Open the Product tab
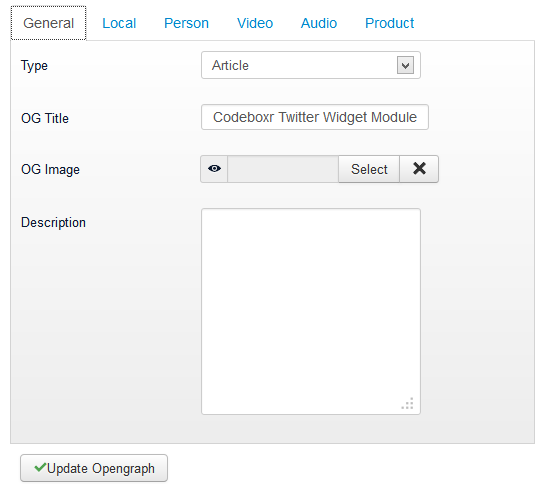This screenshot has height=484, width=547. 389,23
